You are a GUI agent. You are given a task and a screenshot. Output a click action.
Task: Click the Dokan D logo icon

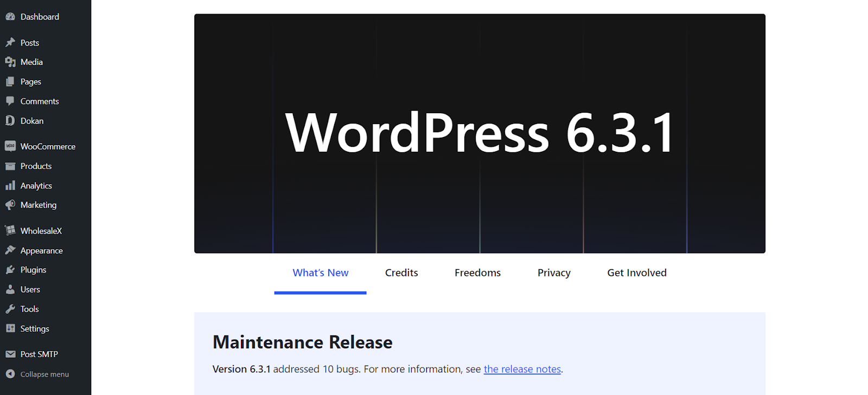(x=10, y=120)
